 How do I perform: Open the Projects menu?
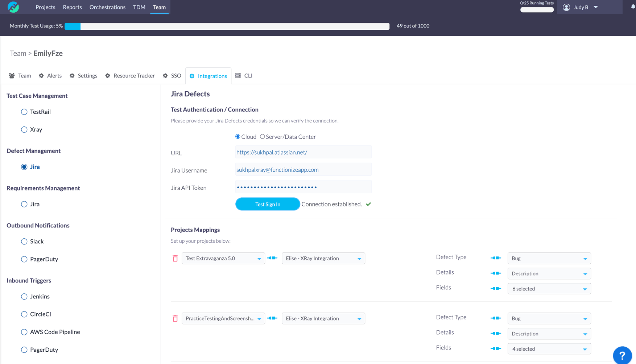point(45,7)
